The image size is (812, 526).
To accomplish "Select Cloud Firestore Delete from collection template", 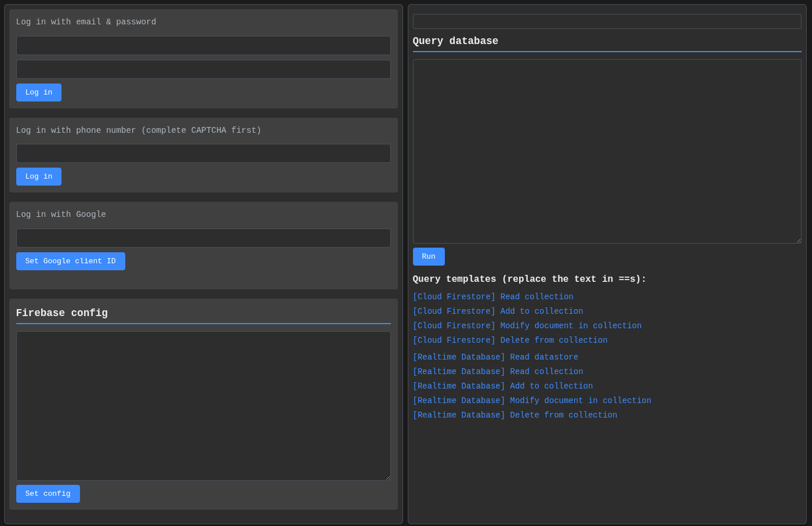I will (x=510, y=340).
